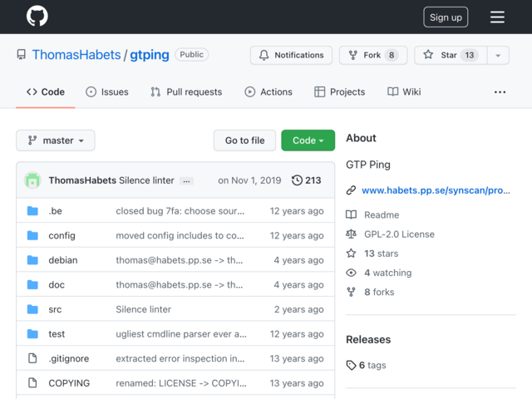This screenshot has width=532, height=399.
Task: Expand the green Code download dropdown
Action: pos(308,140)
